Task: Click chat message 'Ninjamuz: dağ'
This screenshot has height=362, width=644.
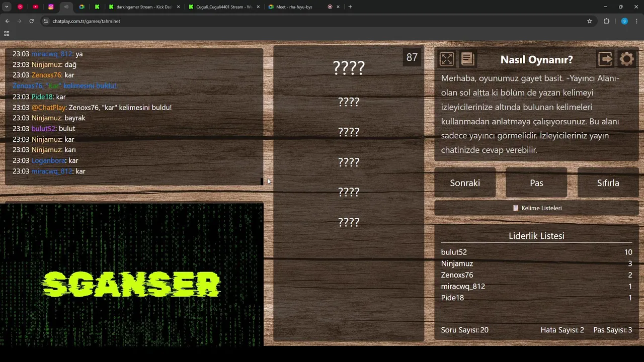Action: pos(44,64)
